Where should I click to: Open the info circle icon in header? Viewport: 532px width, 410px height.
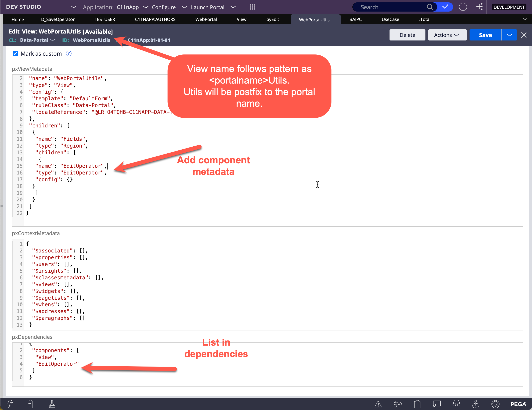pyautogui.click(x=463, y=7)
